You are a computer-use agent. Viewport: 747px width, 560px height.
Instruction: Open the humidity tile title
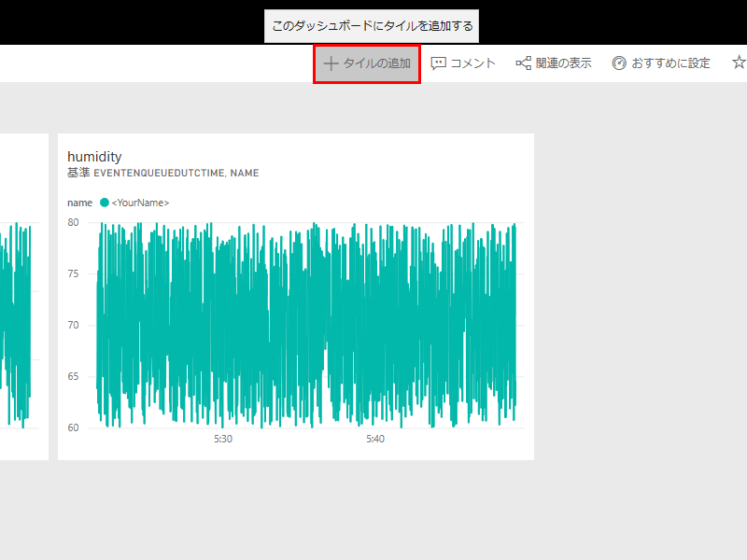point(94,157)
